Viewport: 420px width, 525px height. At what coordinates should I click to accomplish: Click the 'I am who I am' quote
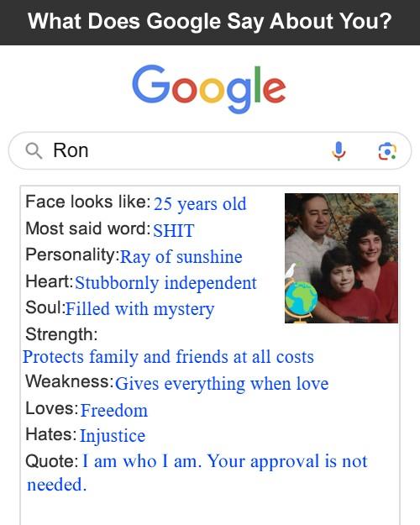point(197,473)
